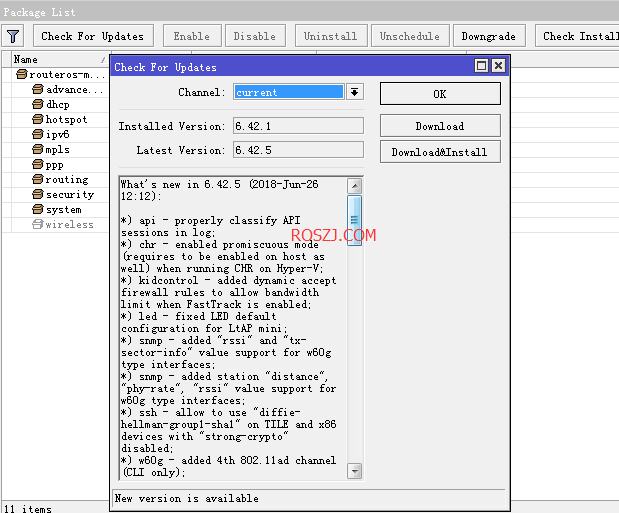Select the advance... package icon

pos(38,89)
